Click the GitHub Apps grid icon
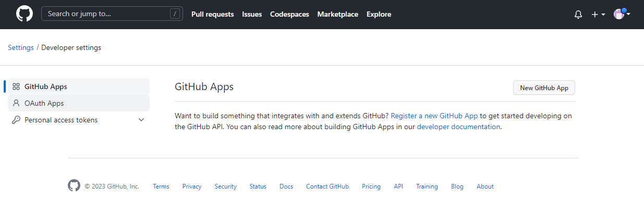The width and height of the screenshot is (644, 212). click(x=16, y=86)
